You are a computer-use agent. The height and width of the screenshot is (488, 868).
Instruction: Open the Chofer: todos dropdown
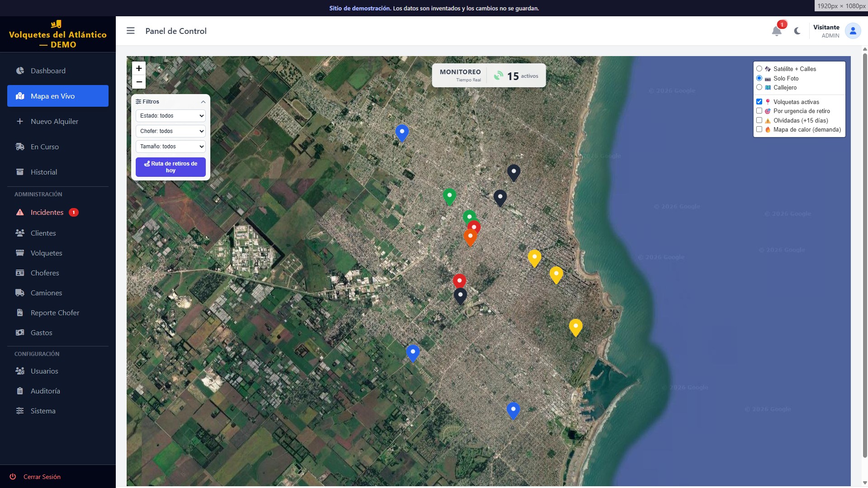coord(171,131)
